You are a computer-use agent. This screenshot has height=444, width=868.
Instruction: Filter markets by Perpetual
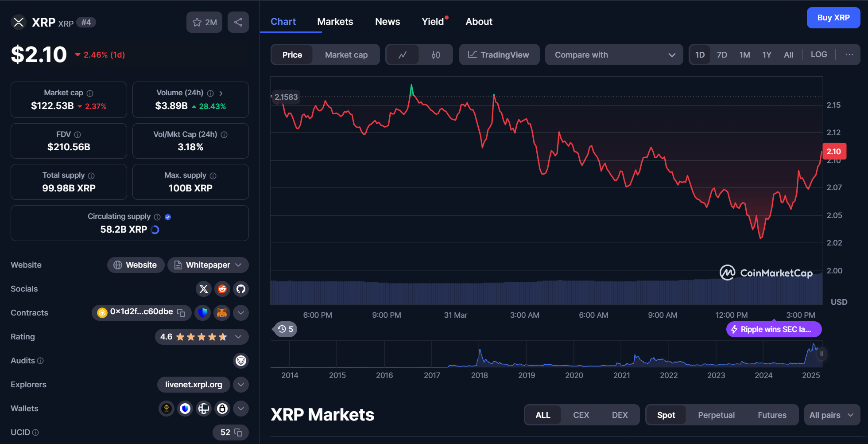[716, 415]
